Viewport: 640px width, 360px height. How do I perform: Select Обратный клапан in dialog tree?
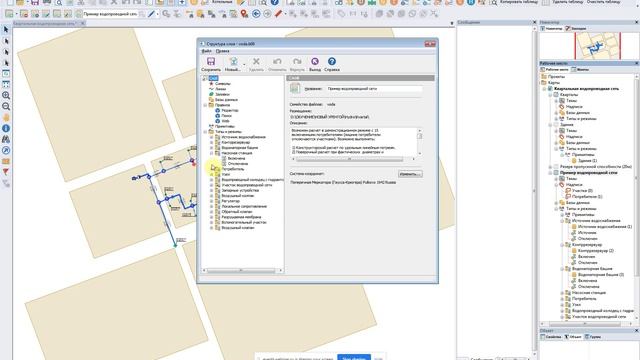pos(237,211)
